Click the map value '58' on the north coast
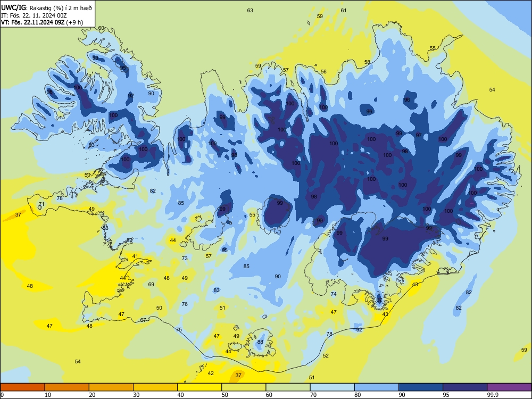The width and height of the screenshot is (532, 399). point(367,62)
